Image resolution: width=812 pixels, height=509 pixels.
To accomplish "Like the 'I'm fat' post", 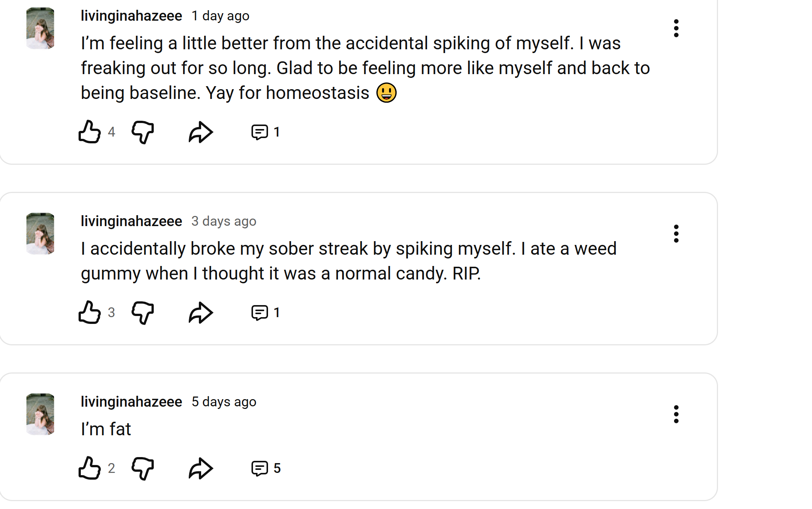I will (90, 468).
